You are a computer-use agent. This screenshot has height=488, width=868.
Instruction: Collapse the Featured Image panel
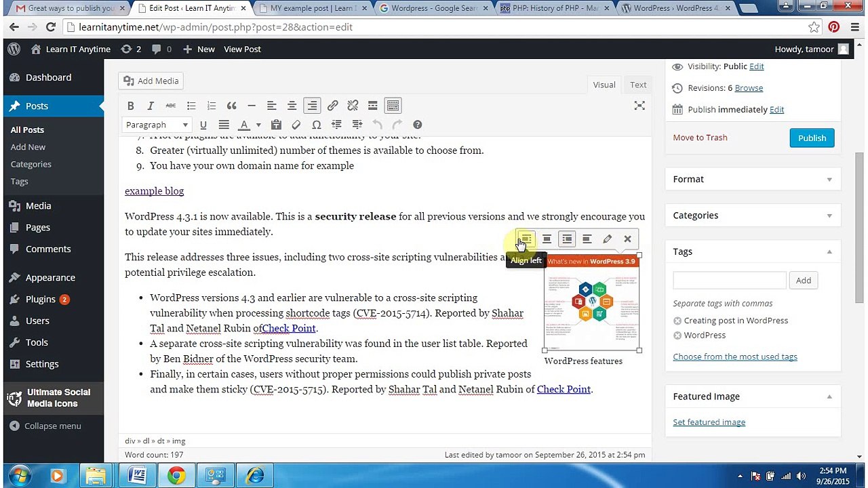(x=829, y=396)
